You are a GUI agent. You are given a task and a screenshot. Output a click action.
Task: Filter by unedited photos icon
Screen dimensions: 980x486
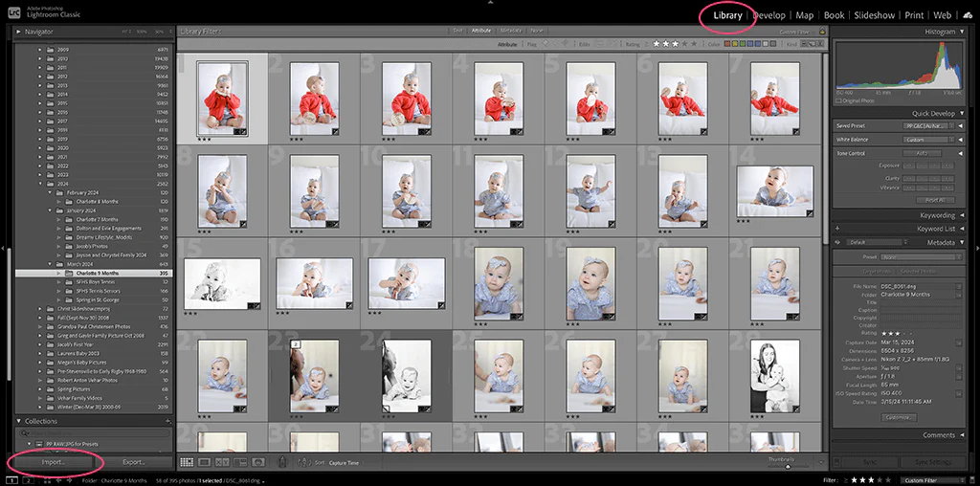tap(612, 44)
